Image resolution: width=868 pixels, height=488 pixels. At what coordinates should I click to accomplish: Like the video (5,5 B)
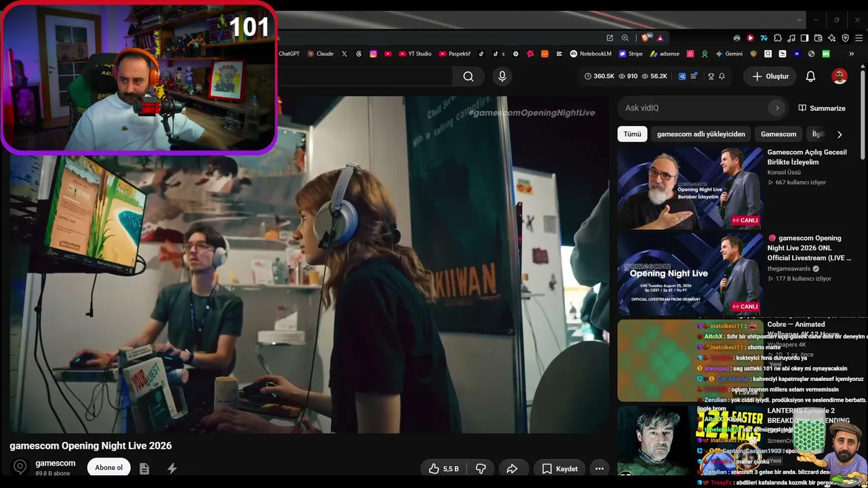(x=443, y=468)
